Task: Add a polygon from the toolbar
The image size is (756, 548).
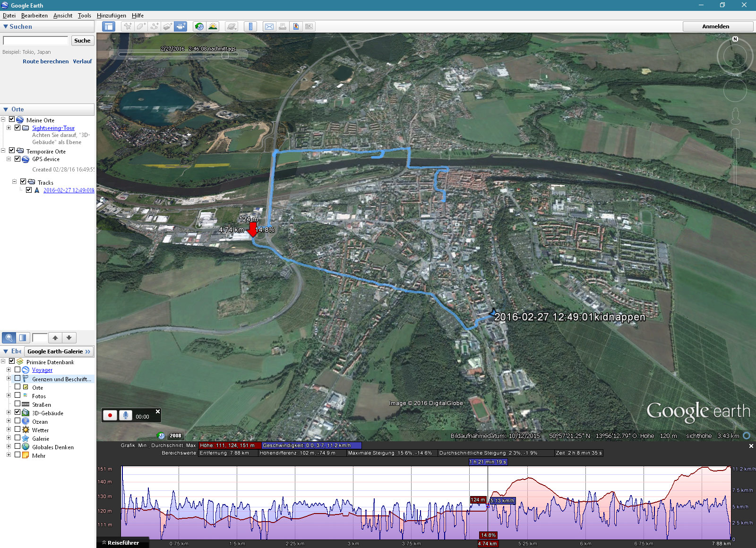Action: point(141,26)
